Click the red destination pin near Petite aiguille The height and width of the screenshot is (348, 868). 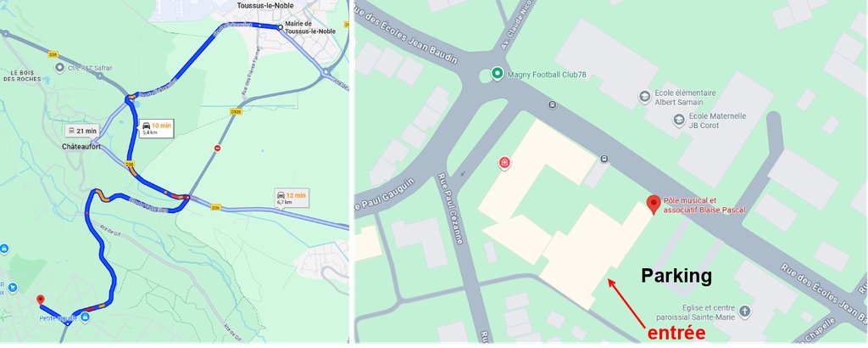coord(41,300)
